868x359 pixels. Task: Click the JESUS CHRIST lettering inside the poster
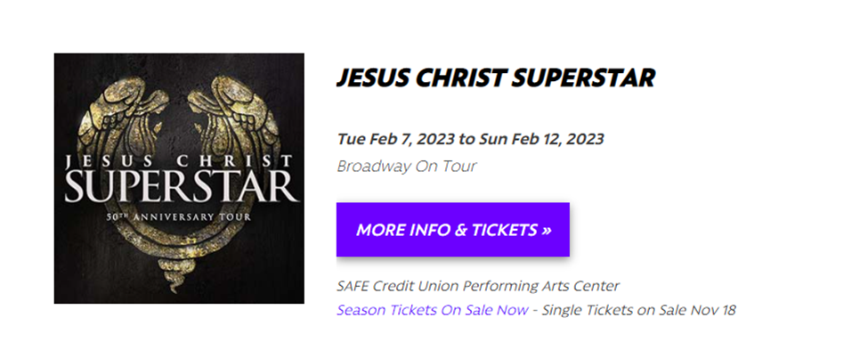click(179, 162)
